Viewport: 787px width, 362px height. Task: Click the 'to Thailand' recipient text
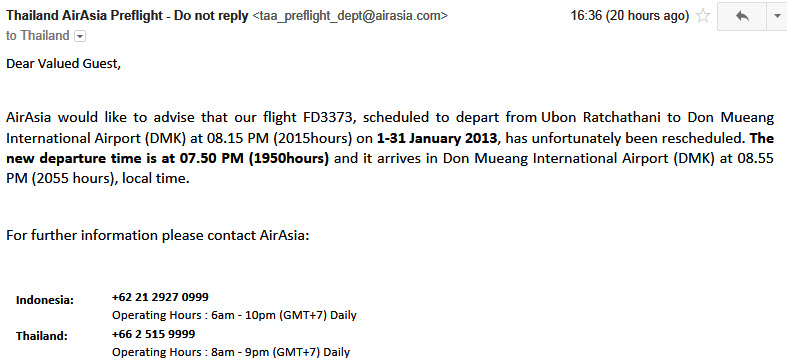pyautogui.click(x=38, y=36)
